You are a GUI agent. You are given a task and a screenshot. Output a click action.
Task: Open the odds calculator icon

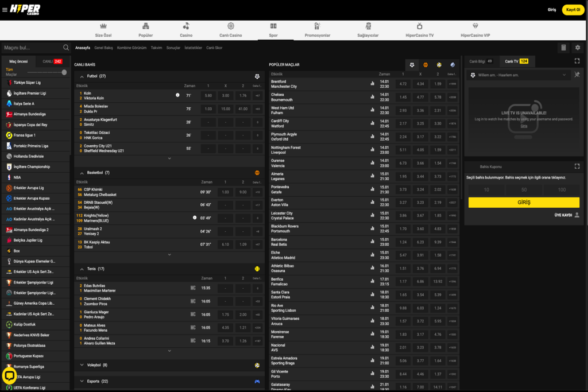click(563, 48)
